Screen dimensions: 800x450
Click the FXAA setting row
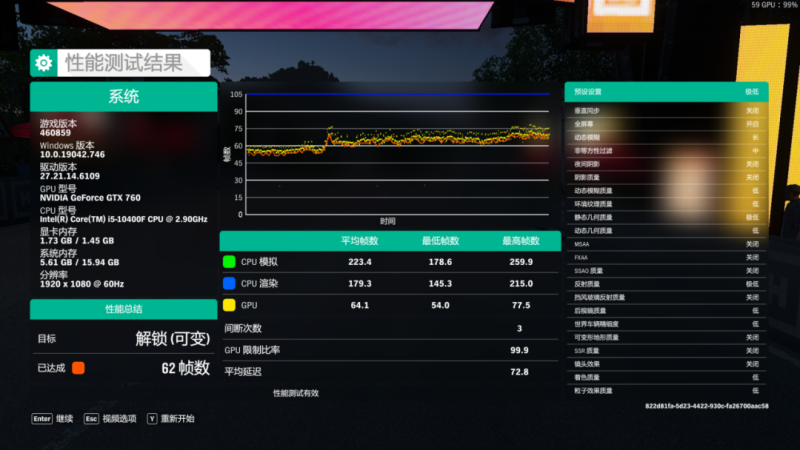tap(666, 258)
